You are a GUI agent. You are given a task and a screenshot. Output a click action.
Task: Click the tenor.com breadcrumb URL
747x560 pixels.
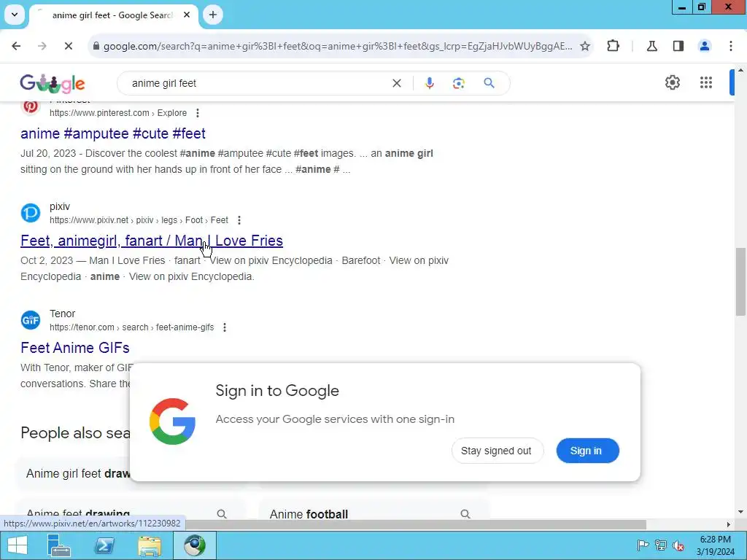click(x=131, y=327)
